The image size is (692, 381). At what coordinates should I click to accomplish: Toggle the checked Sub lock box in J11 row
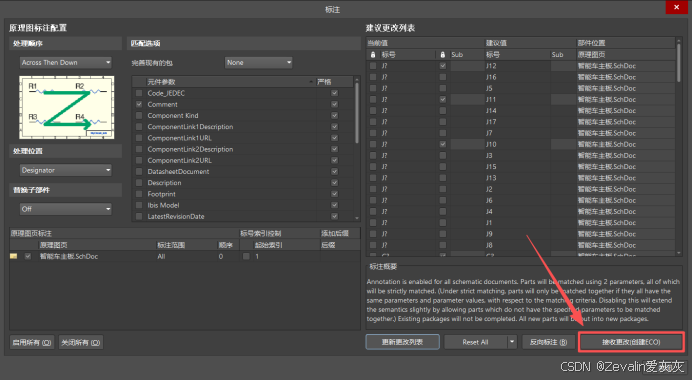tap(443, 99)
